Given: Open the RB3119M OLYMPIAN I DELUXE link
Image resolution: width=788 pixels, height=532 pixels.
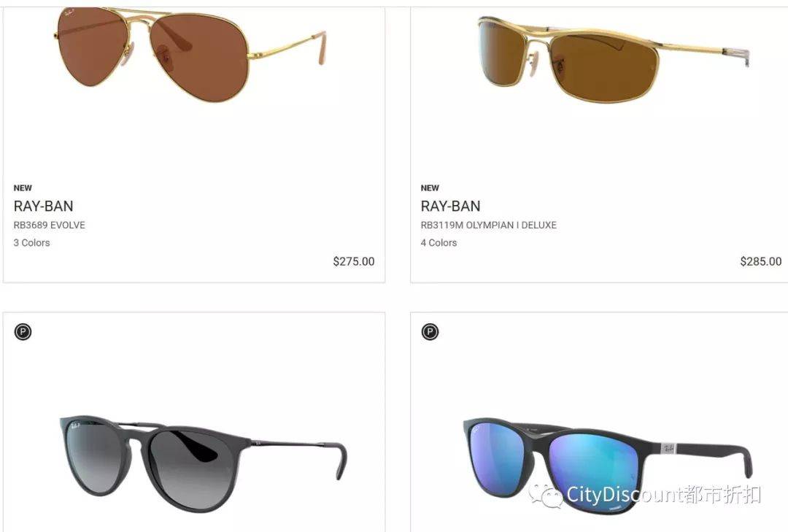Looking at the screenshot, I should coord(488,225).
